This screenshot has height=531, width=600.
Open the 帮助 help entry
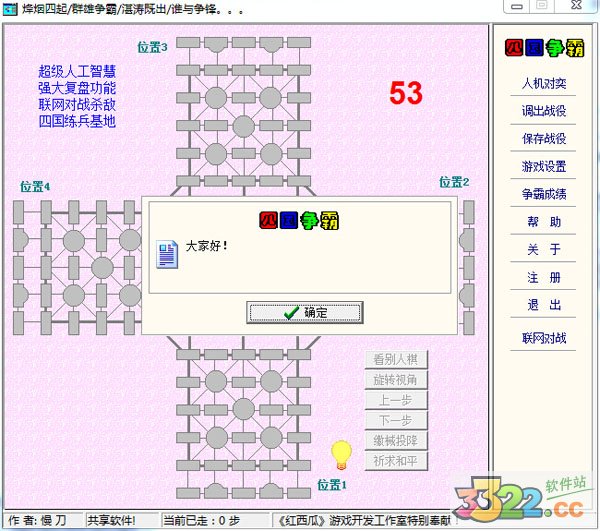543,222
